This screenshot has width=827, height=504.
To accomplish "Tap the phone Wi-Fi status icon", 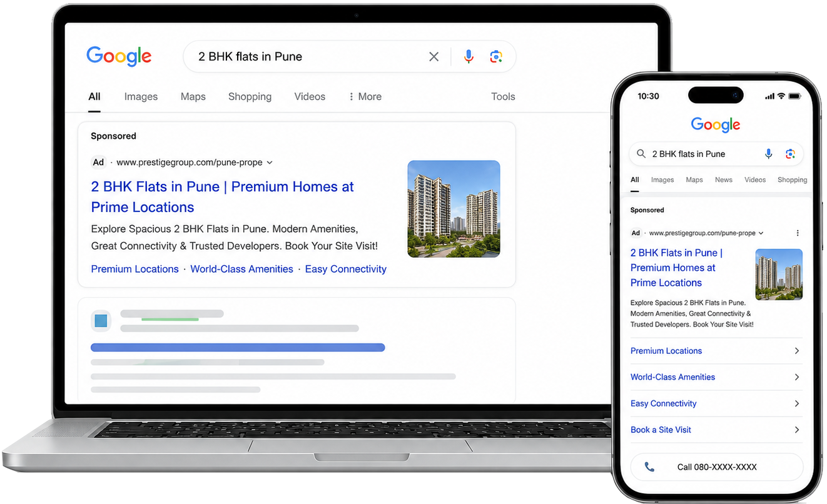I will 781,96.
